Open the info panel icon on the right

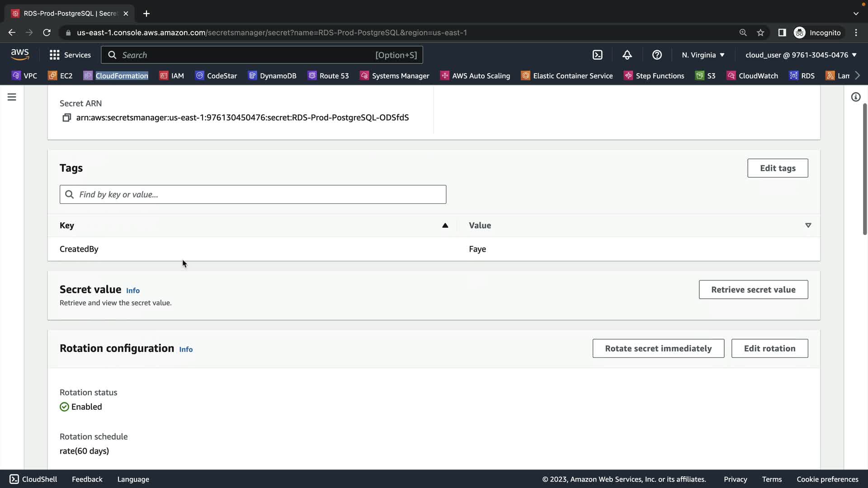pyautogui.click(x=855, y=97)
